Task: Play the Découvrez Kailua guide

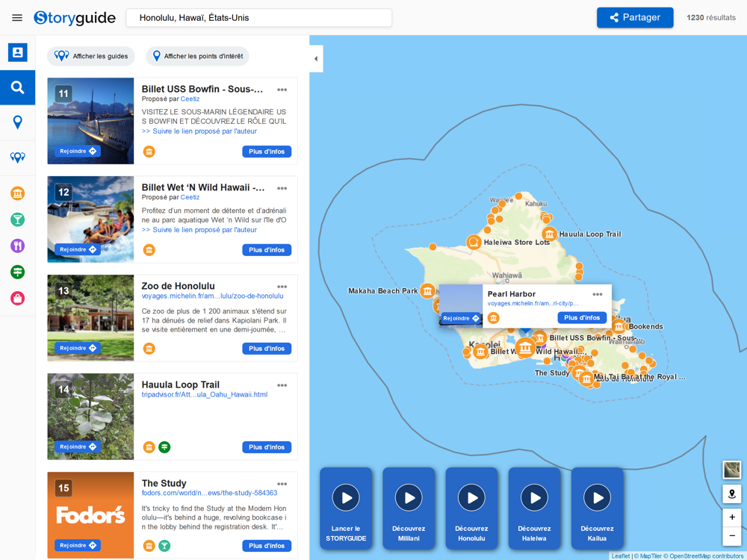Action: (x=598, y=508)
